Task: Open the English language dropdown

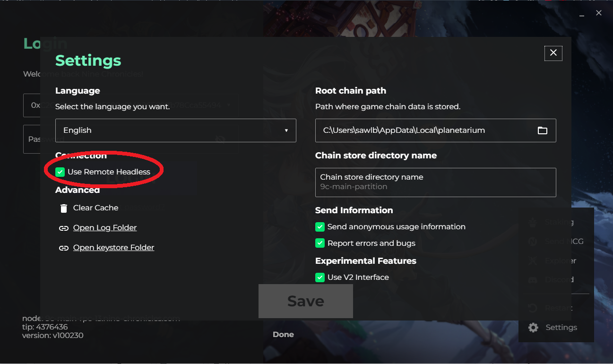Action: coord(176,130)
